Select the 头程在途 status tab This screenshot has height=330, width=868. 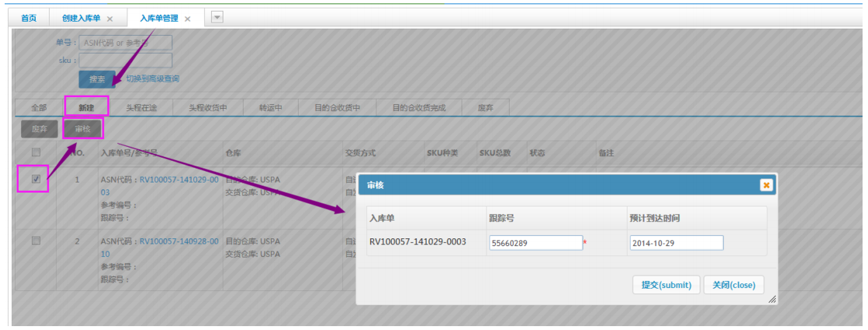coord(141,108)
